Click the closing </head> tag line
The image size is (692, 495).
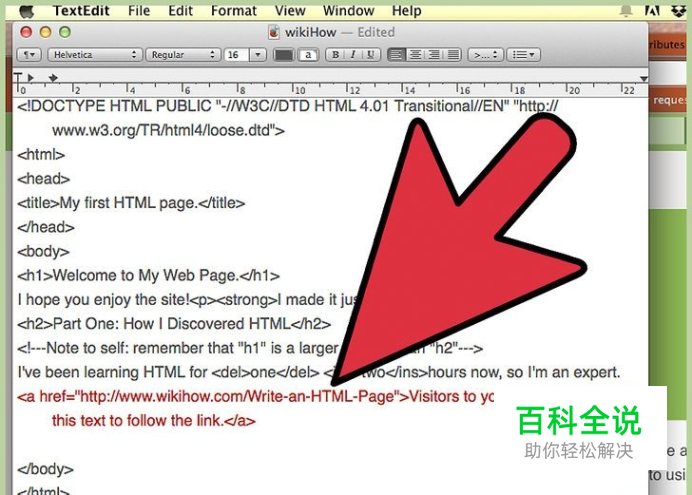(46, 227)
